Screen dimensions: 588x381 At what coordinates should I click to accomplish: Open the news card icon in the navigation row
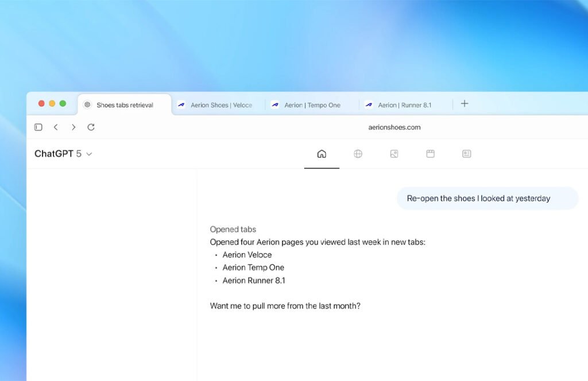(466, 154)
